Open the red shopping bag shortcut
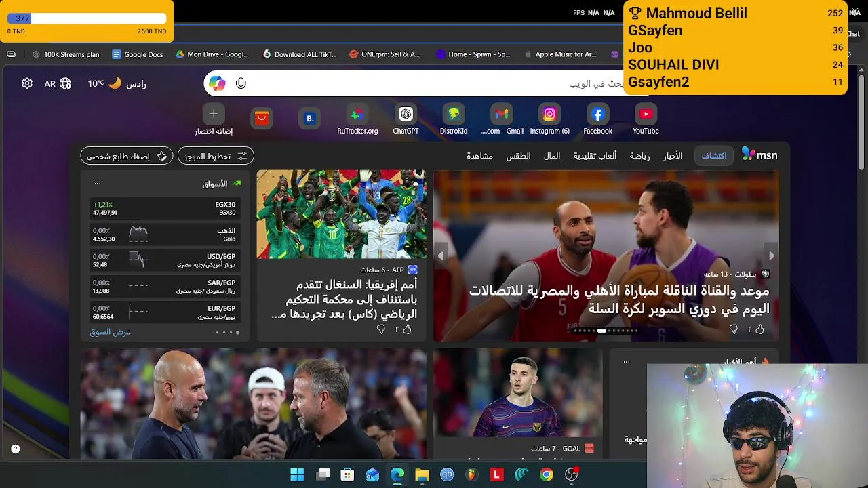868x488 pixels. (x=262, y=119)
